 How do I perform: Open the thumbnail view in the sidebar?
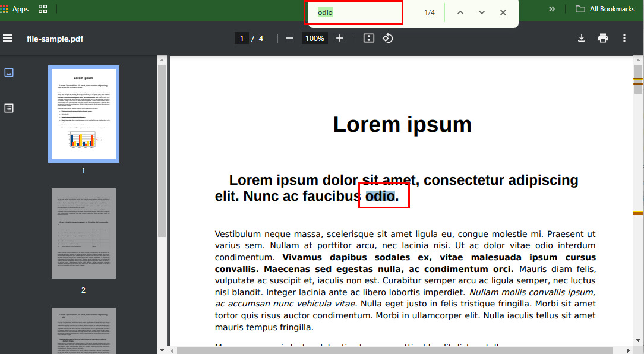tap(9, 72)
